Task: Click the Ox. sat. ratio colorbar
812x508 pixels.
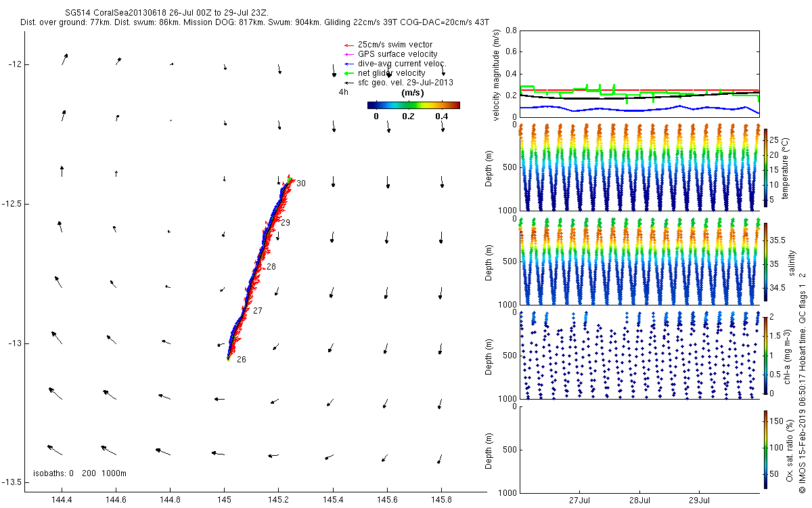Action: 765,449
